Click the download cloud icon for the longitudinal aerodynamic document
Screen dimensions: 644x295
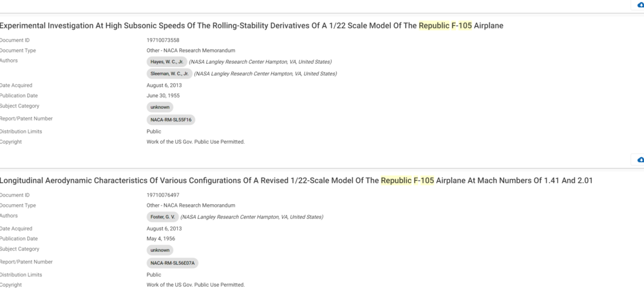(x=640, y=160)
